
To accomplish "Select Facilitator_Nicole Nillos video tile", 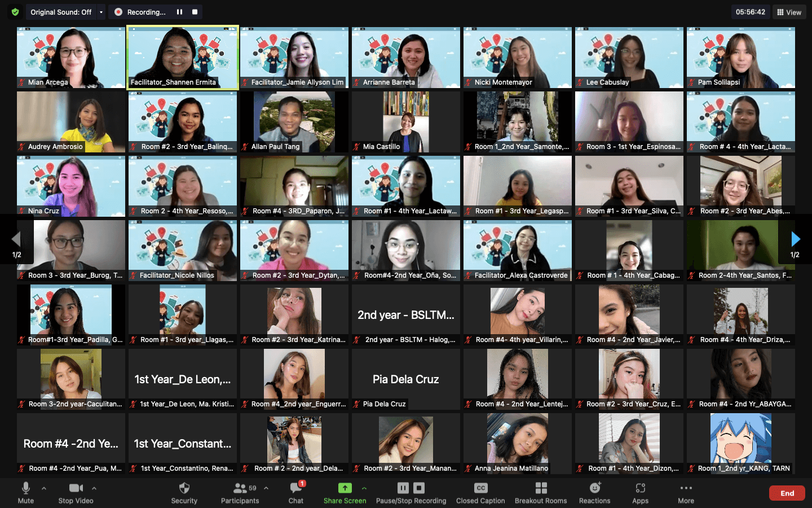I will [183, 251].
